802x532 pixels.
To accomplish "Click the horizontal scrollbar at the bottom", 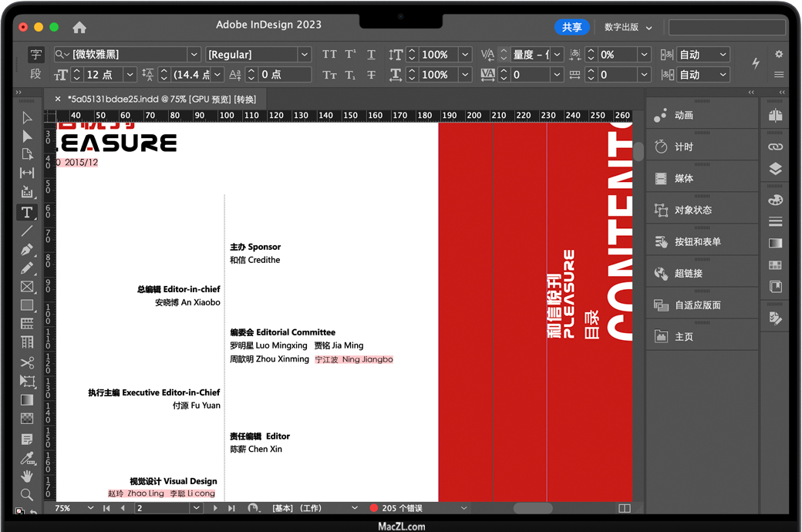I will coord(533,508).
